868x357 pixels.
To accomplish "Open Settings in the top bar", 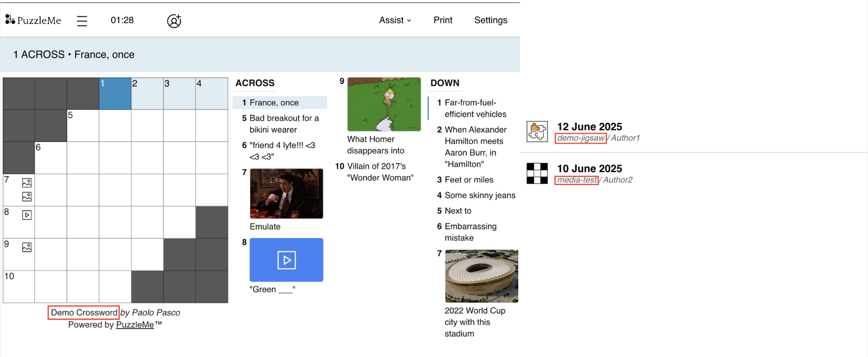I will coord(491,20).
